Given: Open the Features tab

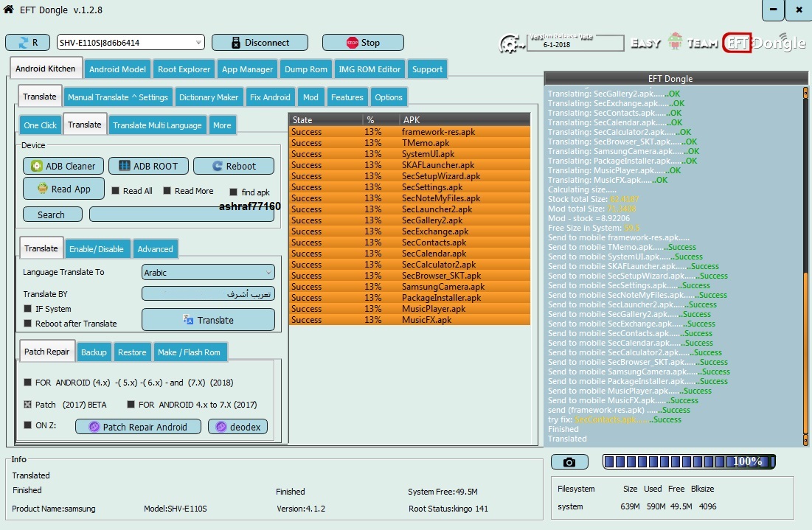Looking at the screenshot, I should pos(347,97).
